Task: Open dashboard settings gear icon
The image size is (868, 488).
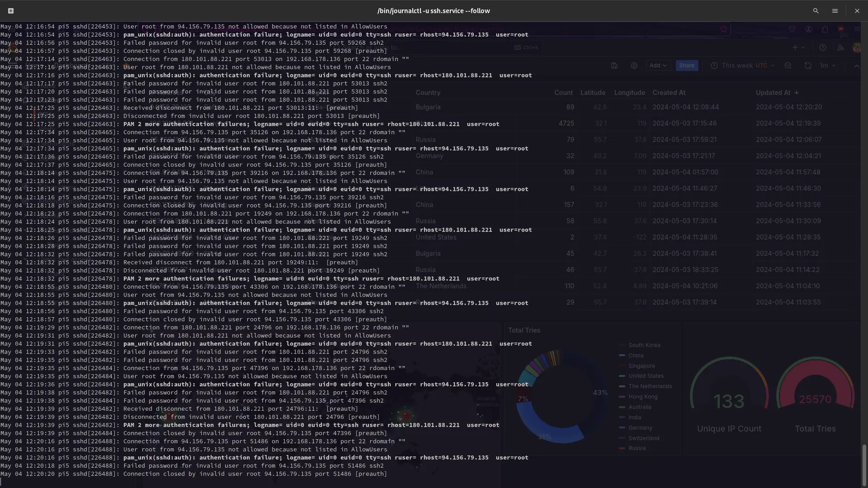Action: coord(634,66)
